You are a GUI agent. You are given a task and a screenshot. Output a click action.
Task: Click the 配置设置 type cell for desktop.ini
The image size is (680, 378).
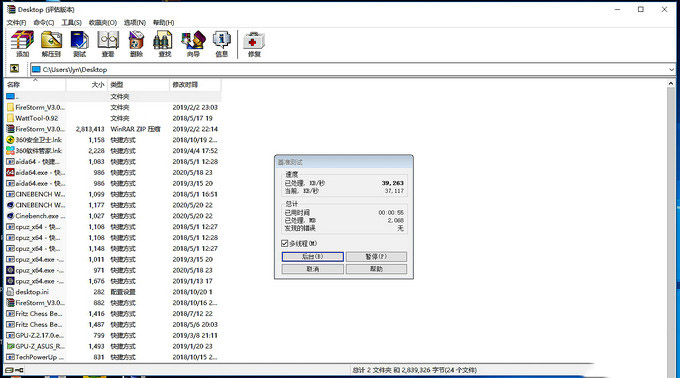[x=123, y=292]
